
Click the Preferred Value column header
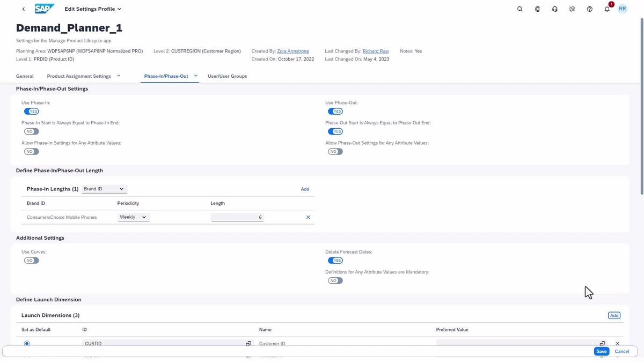click(452, 330)
